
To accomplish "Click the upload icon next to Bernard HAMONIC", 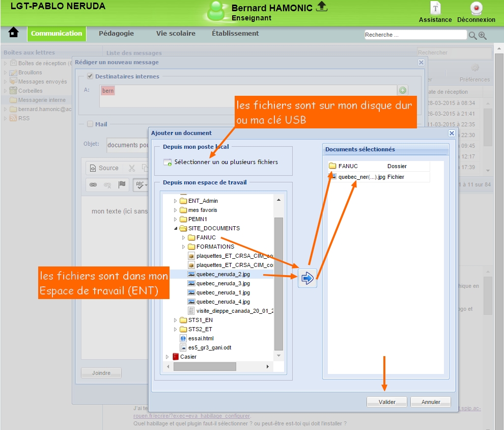I will click(x=321, y=6).
